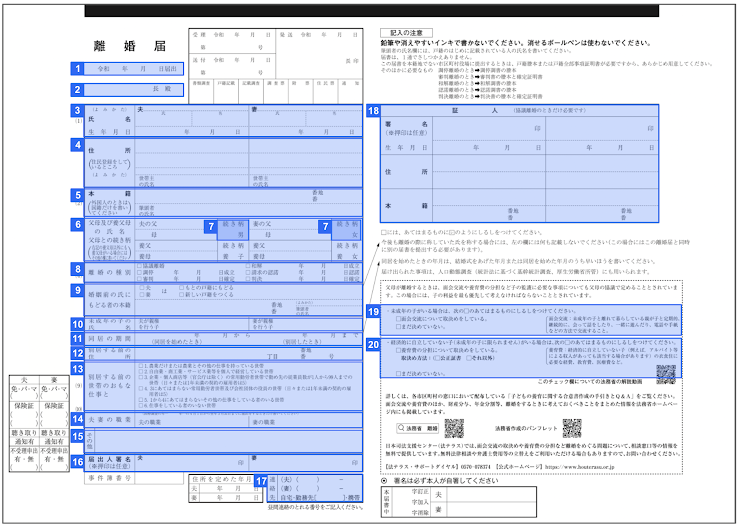Select the number 16 signature marker

tap(77, 461)
